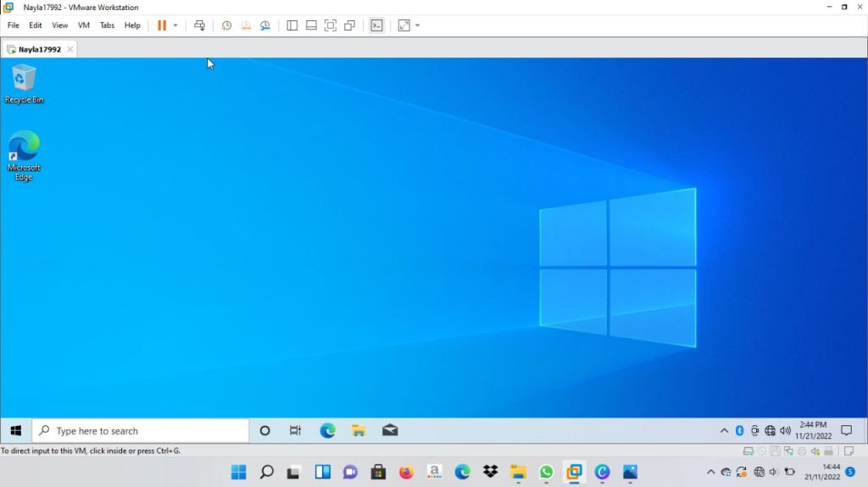Open the stretch guest dropdown arrow
Viewport: 868px width, 487px height.
pos(417,25)
